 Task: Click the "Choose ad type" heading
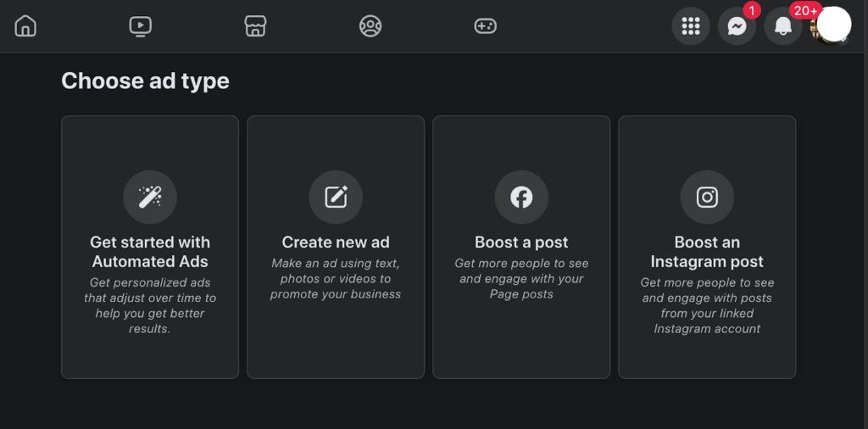coord(145,81)
